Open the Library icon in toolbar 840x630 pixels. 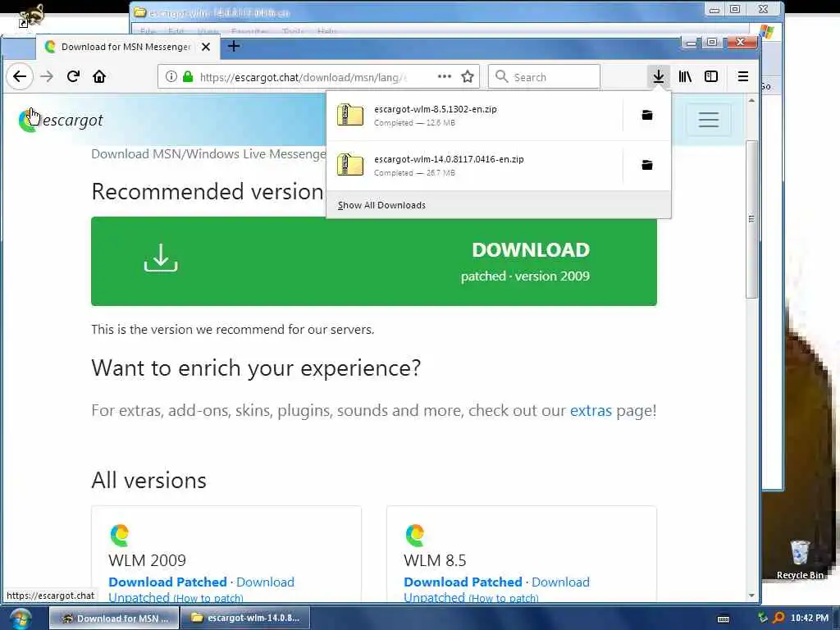tap(685, 76)
